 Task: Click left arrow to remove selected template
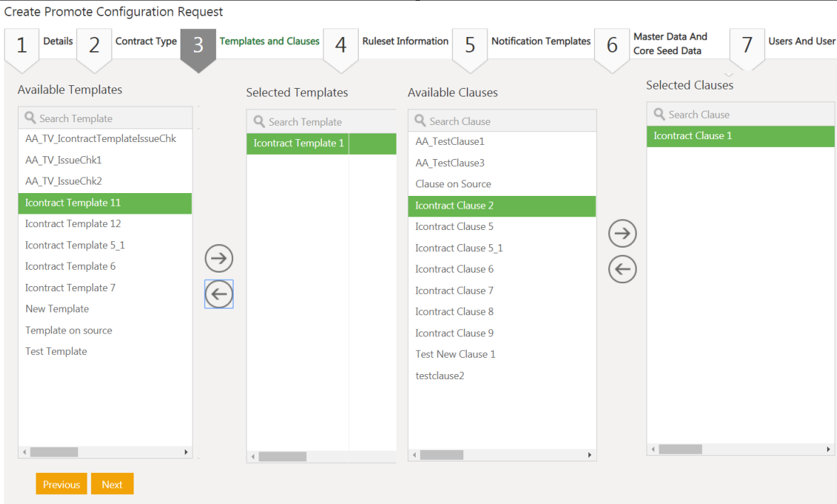[x=219, y=294]
